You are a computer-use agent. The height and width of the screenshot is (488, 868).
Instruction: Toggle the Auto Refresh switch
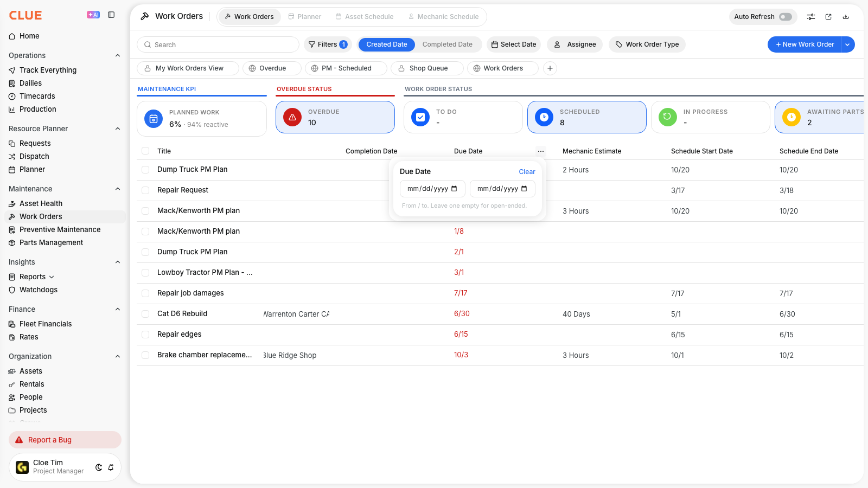[x=785, y=17]
